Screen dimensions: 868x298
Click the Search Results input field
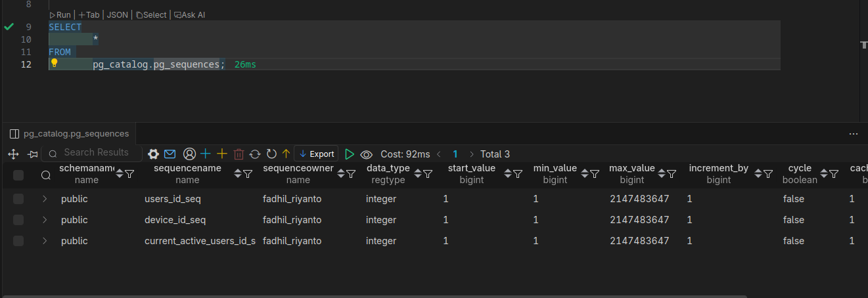[96, 152]
